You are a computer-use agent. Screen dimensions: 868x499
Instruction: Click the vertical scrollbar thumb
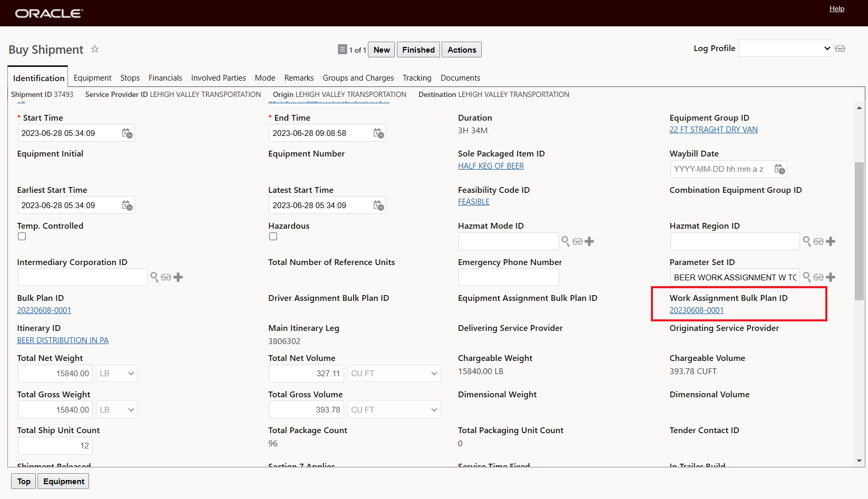(x=859, y=231)
